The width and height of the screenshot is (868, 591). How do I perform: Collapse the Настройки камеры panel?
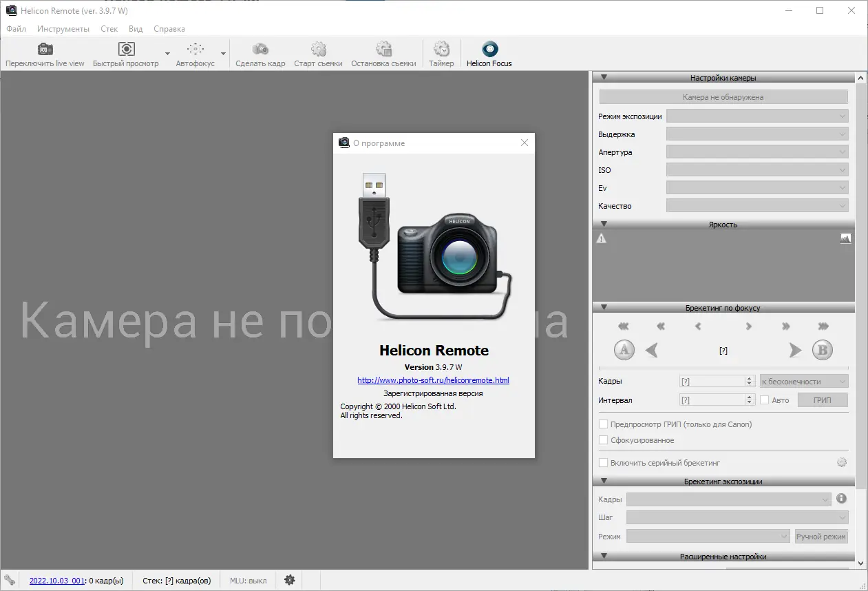604,78
